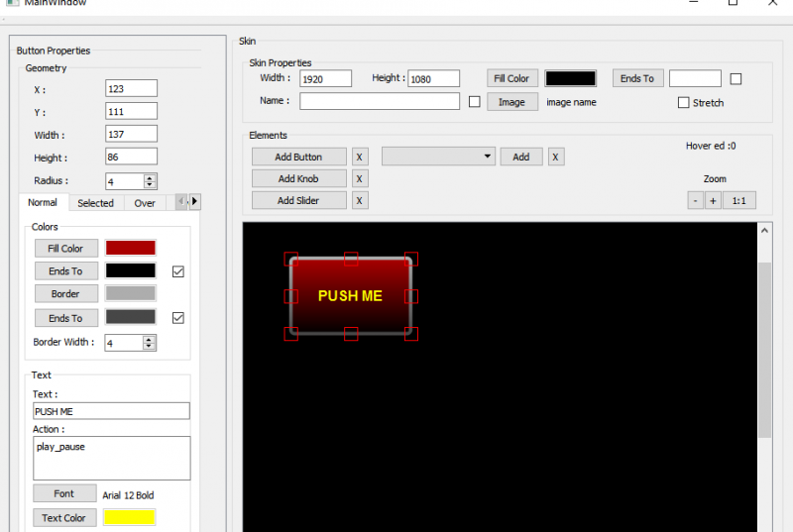Decrease the Border Width value
793x532 pixels.
click(149, 346)
